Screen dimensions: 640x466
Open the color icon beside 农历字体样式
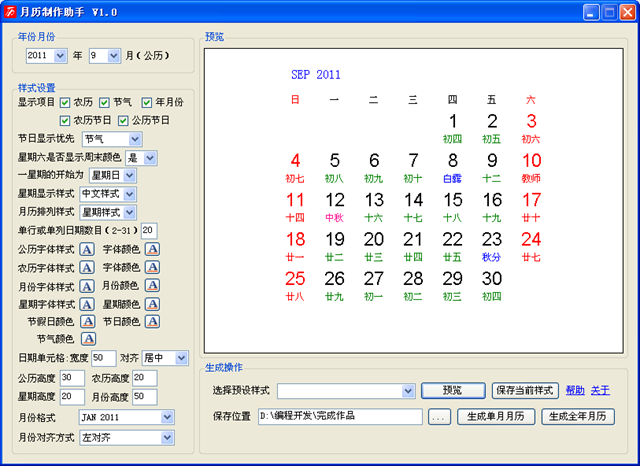coord(153,268)
